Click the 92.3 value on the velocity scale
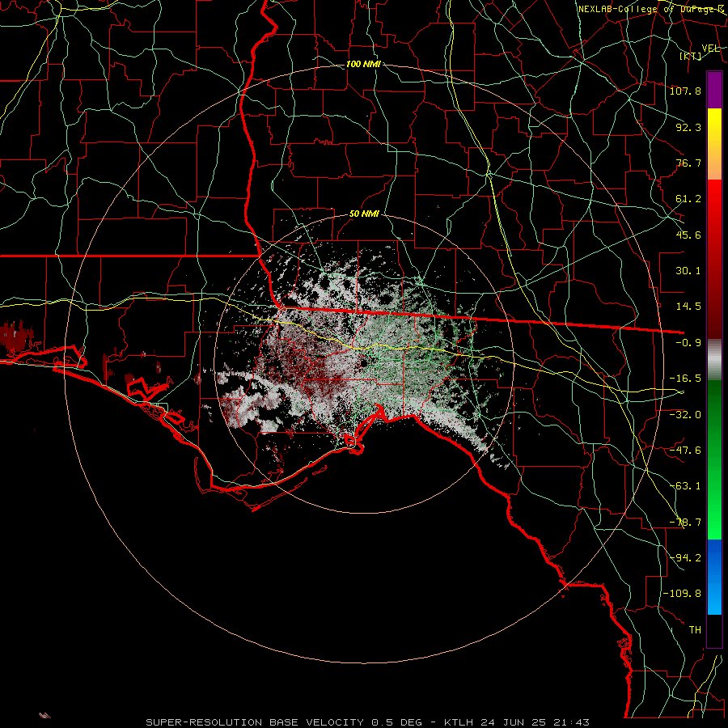The image size is (728, 728). pos(688,127)
